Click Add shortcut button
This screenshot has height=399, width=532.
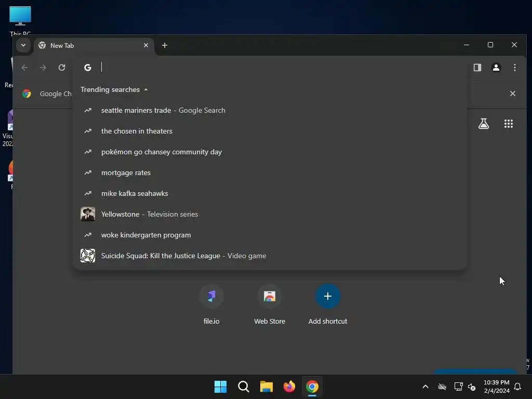tap(328, 304)
